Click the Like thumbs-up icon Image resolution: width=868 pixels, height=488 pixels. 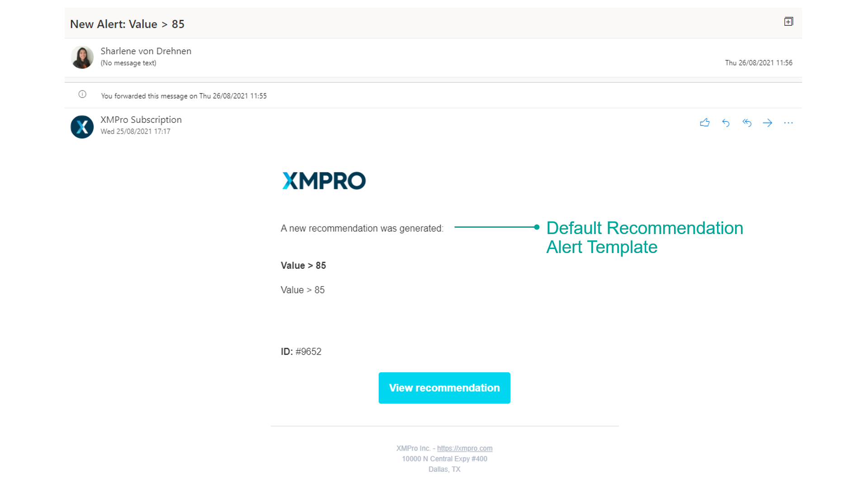[704, 123]
